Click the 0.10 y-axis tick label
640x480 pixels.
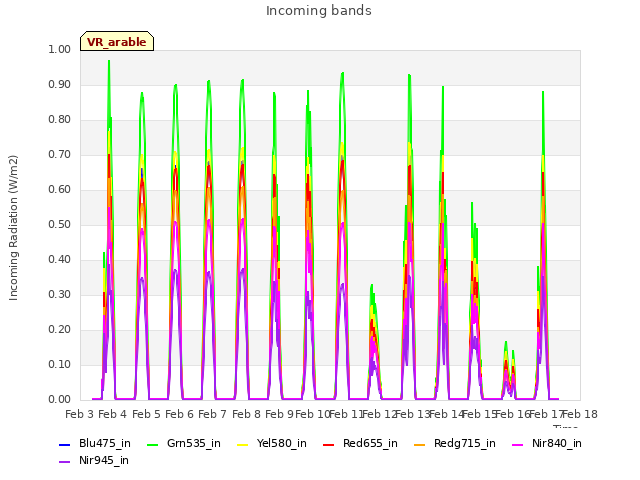pos(60,364)
